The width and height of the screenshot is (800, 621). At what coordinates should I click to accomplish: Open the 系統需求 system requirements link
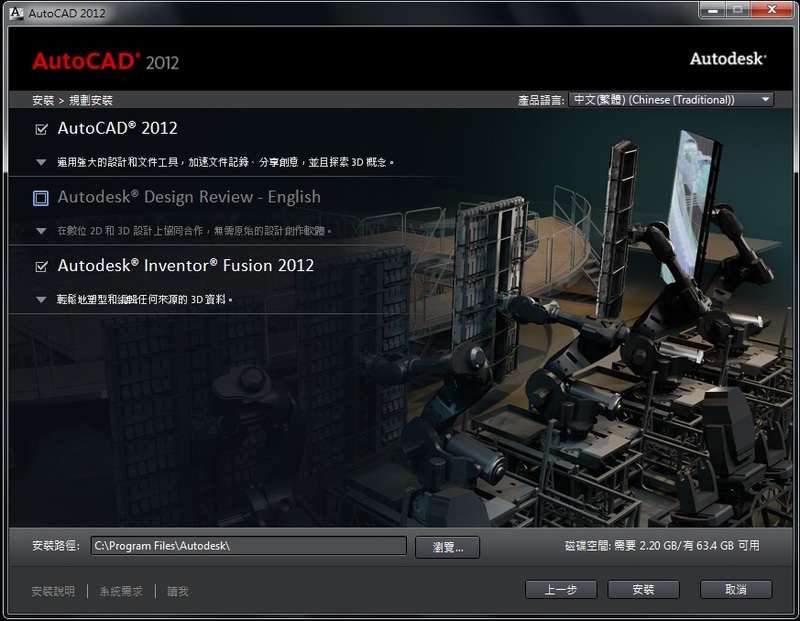(x=121, y=591)
